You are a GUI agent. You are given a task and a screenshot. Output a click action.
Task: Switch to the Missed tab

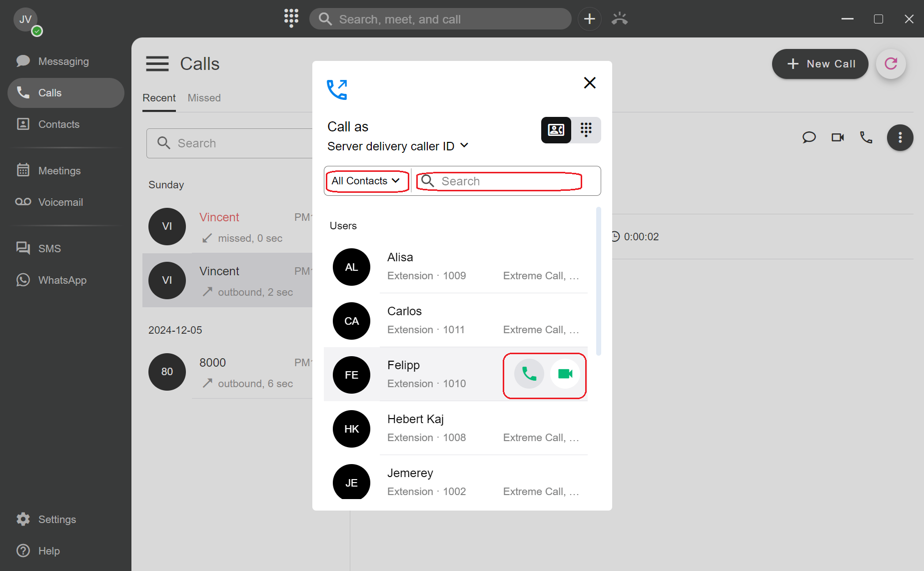[x=204, y=98]
